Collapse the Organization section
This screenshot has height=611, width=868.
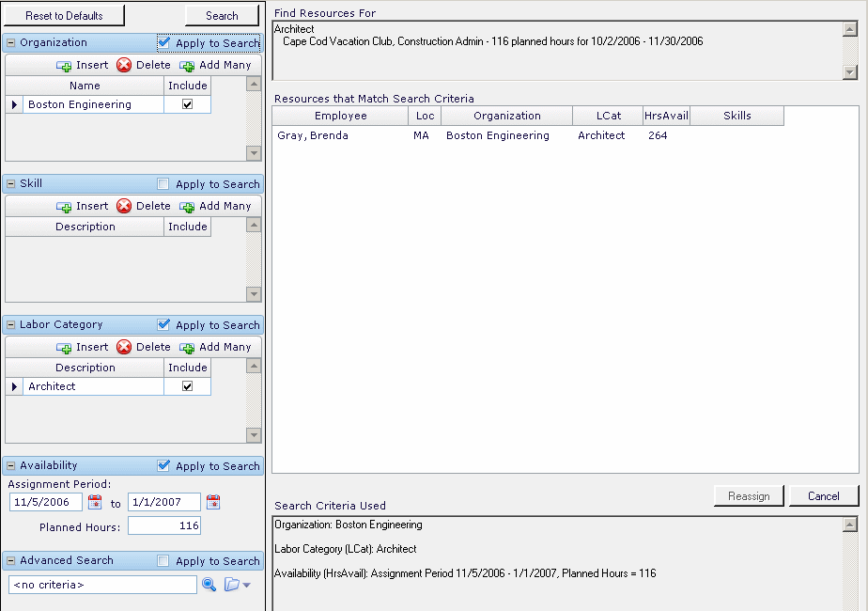tap(11, 43)
